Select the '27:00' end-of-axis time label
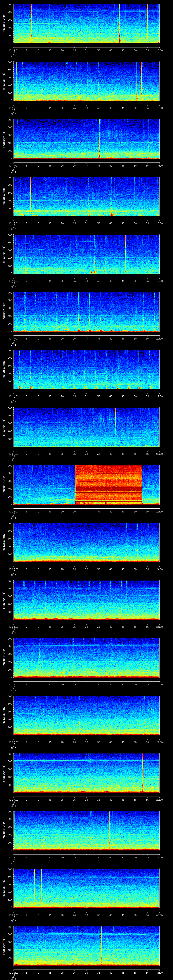The width and height of the screenshot is (173, 980). [160, 742]
